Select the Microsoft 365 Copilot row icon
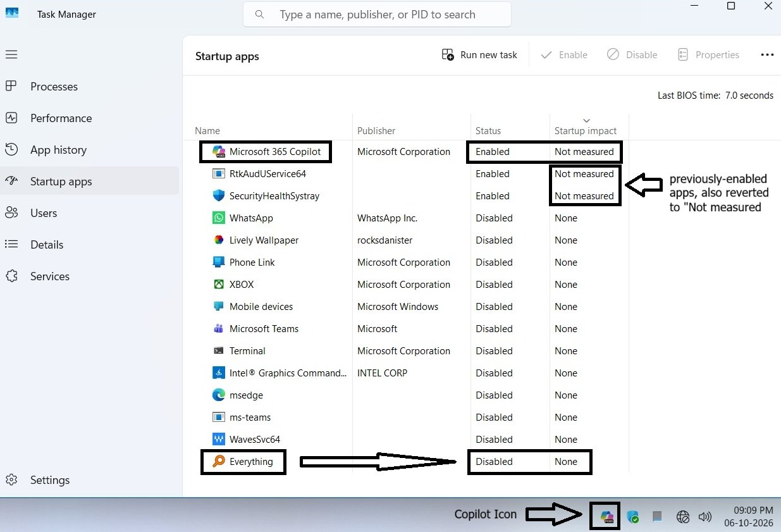781x532 pixels. [x=219, y=152]
